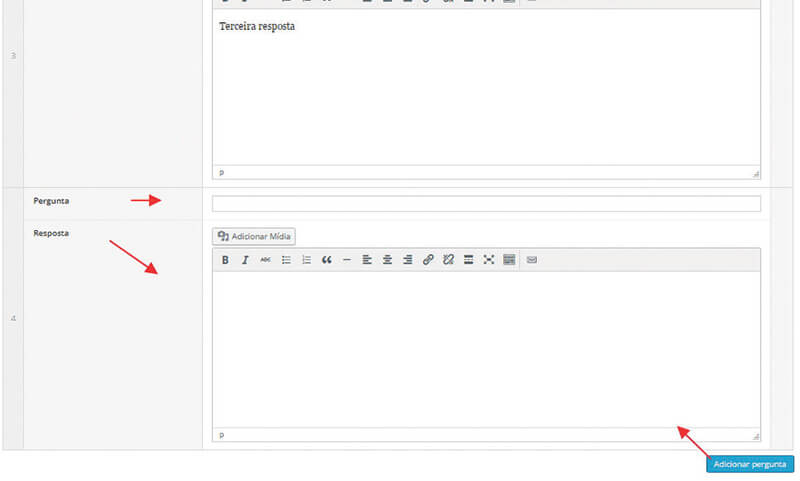800x481 pixels.
Task: Click the insert link icon
Action: point(428,260)
